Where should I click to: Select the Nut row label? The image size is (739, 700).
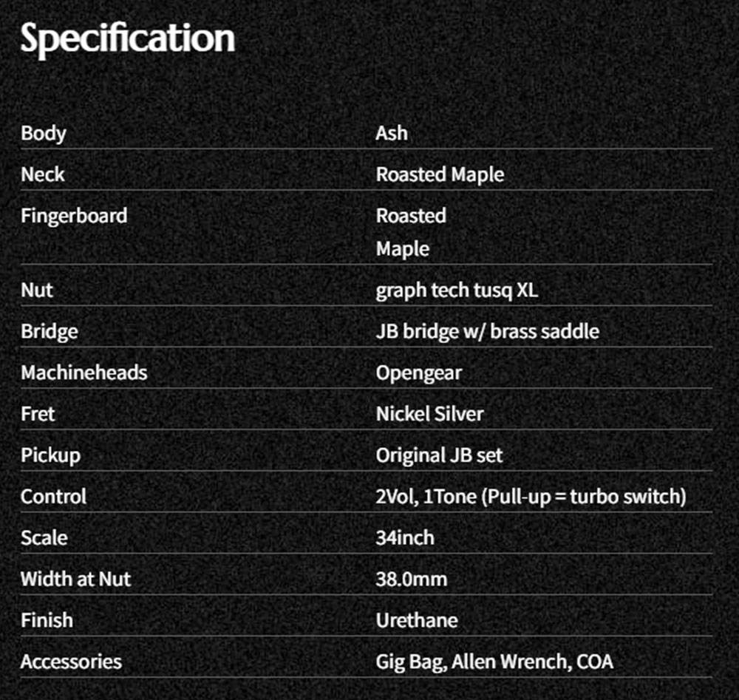coord(37,290)
